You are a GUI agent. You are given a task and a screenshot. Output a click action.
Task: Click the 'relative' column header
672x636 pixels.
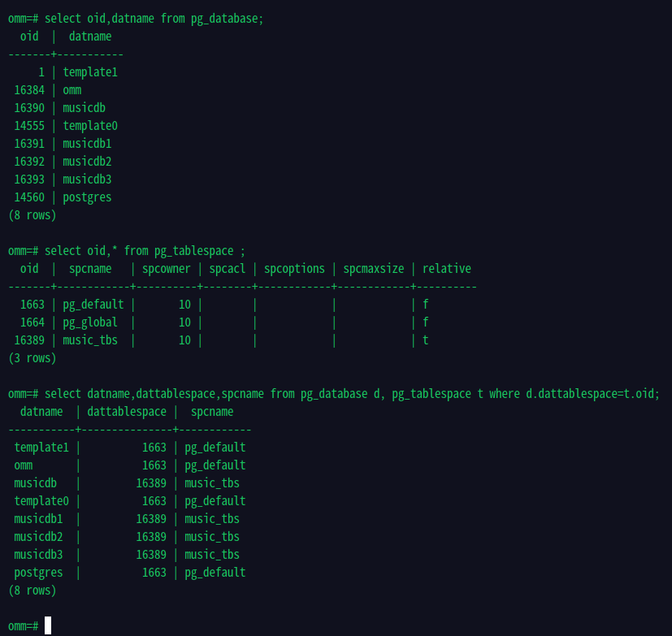pyautogui.click(x=447, y=269)
